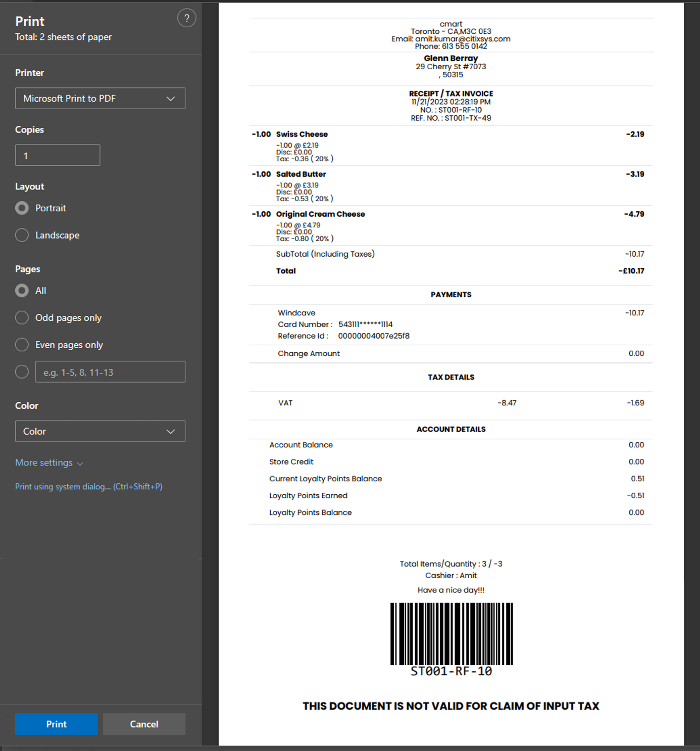
Task: Select the Landscape layout option
Action: 22,235
